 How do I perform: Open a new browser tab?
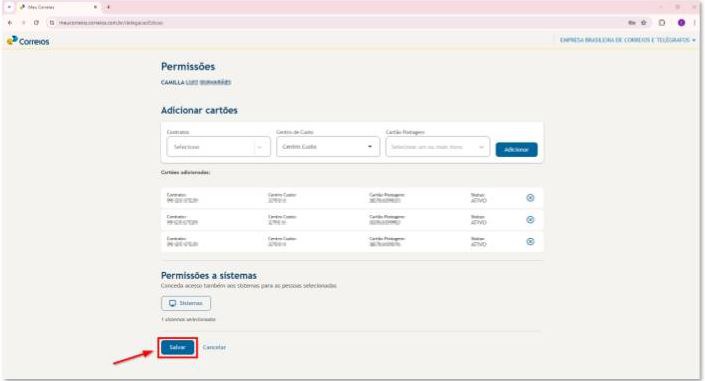(x=108, y=7)
